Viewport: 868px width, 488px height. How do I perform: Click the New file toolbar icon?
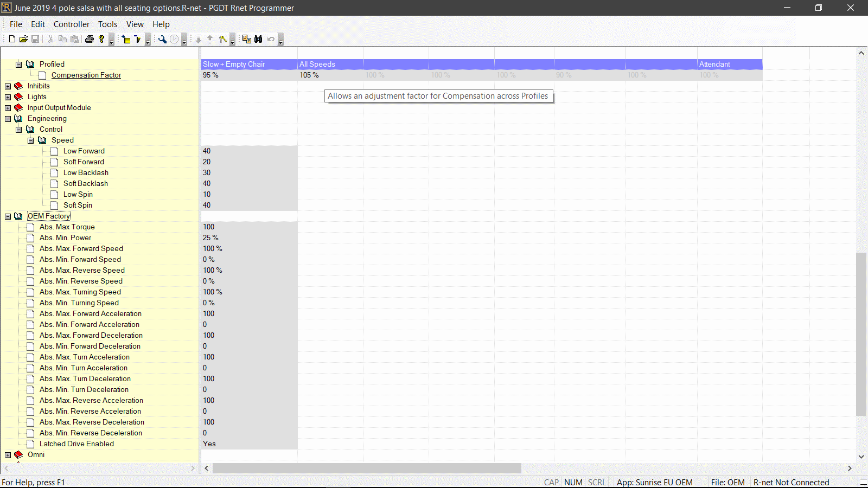[x=12, y=39]
